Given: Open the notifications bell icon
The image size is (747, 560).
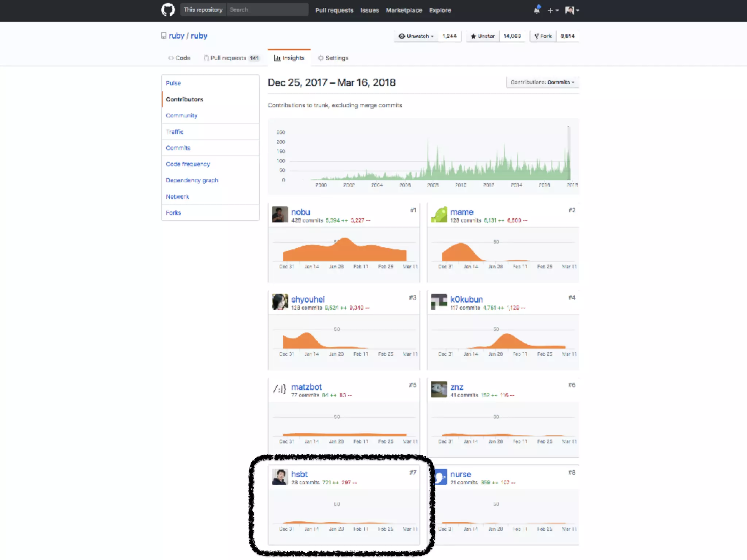Looking at the screenshot, I should click(x=537, y=10).
